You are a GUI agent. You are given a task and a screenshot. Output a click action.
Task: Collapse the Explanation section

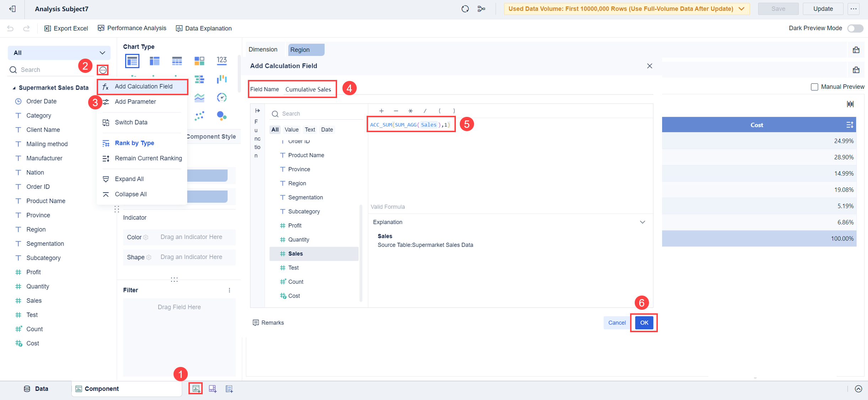pos(643,222)
